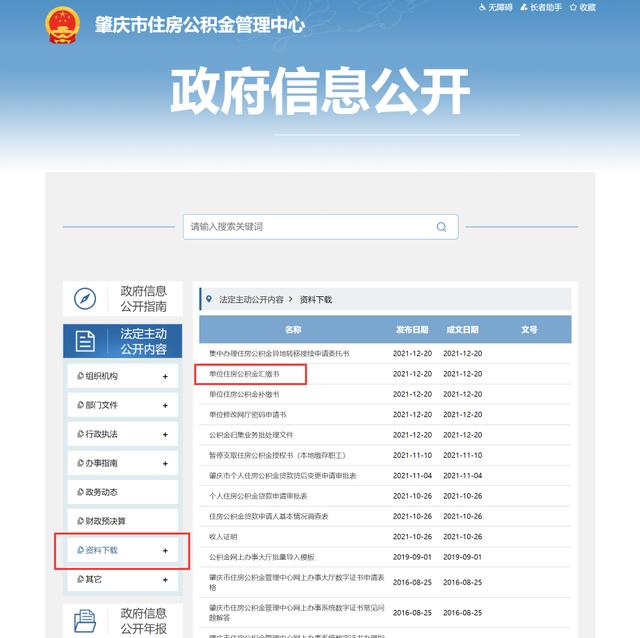Select 法定主动公开内容 section label
This screenshot has height=638, width=640.
[143, 341]
